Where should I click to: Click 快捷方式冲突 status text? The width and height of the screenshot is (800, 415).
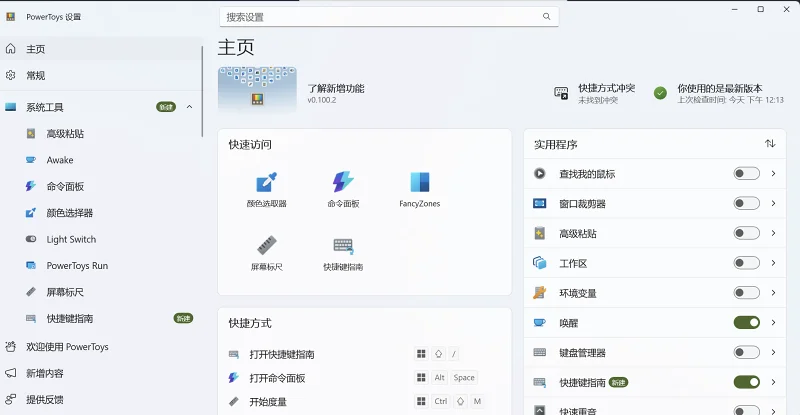(607, 88)
